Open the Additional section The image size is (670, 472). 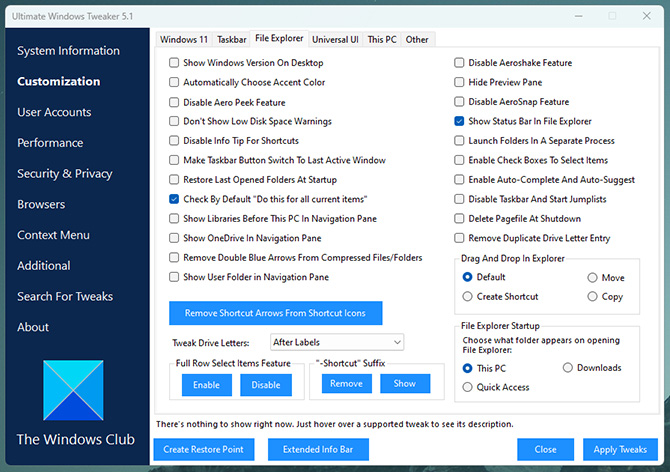(x=44, y=266)
